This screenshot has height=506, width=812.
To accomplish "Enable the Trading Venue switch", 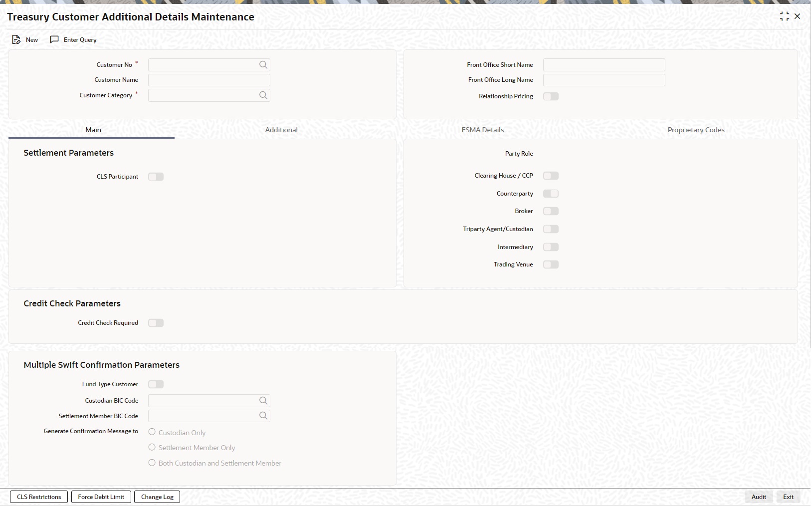I will pos(551,264).
